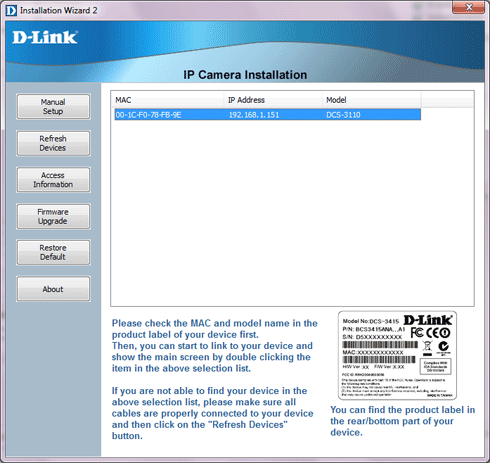Choose Restore Default button
This screenshot has height=463, width=490.
pyautogui.click(x=53, y=253)
